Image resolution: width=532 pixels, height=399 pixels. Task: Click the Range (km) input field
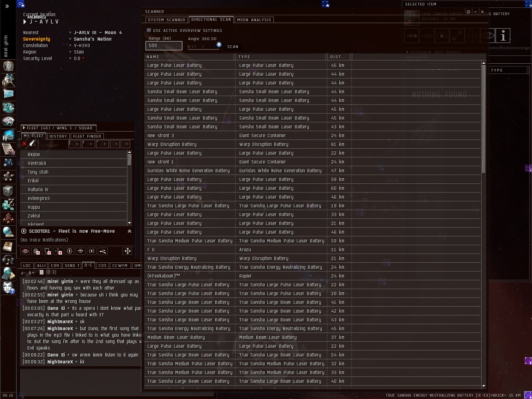[x=163, y=46]
